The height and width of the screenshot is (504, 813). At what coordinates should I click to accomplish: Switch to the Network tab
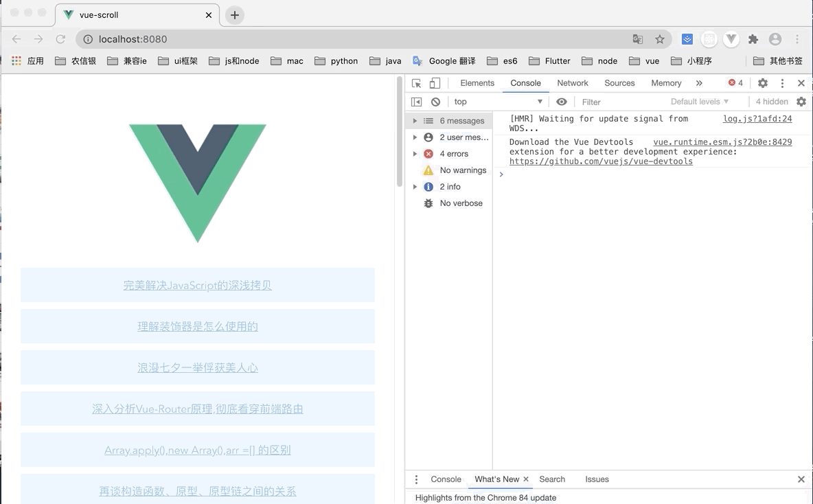tap(573, 83)
